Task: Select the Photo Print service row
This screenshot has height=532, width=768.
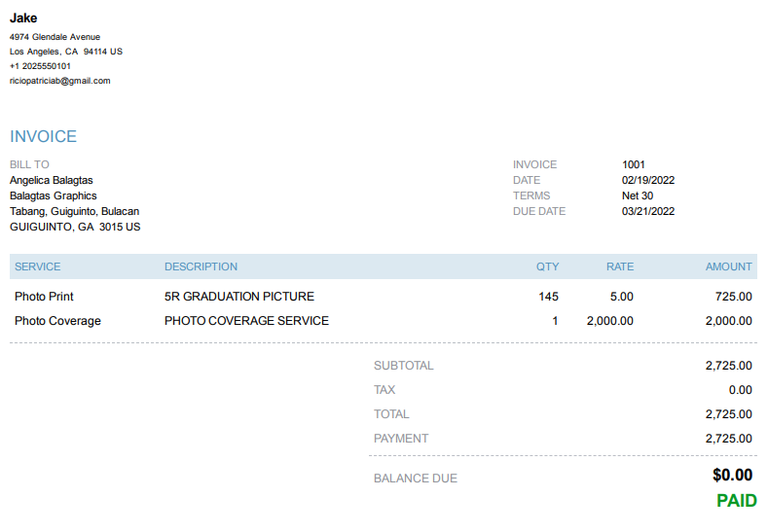Action: click(44, 297)
